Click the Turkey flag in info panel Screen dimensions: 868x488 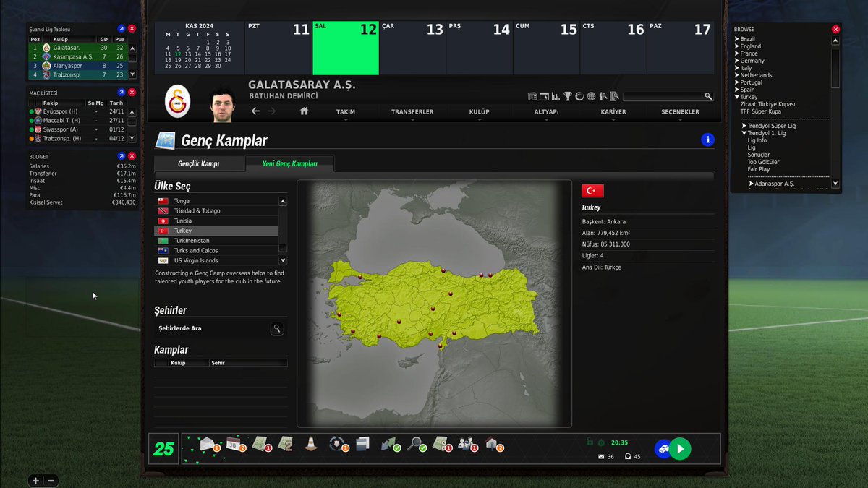[592, 191]
